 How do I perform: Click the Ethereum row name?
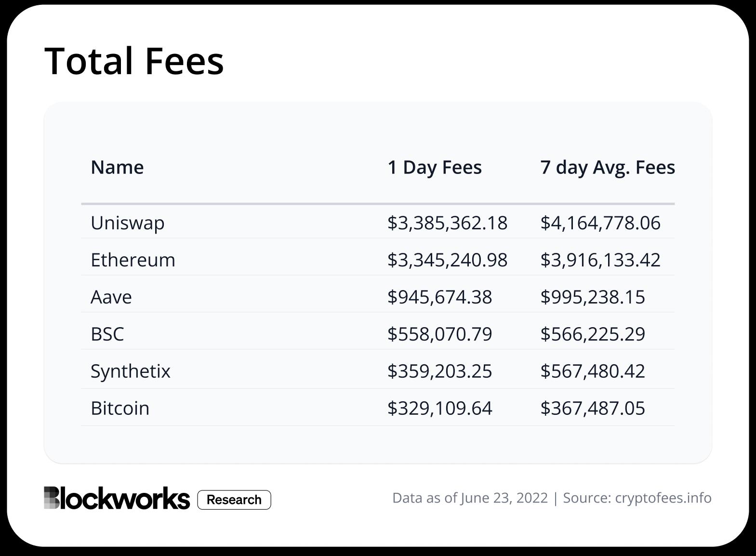133,260
